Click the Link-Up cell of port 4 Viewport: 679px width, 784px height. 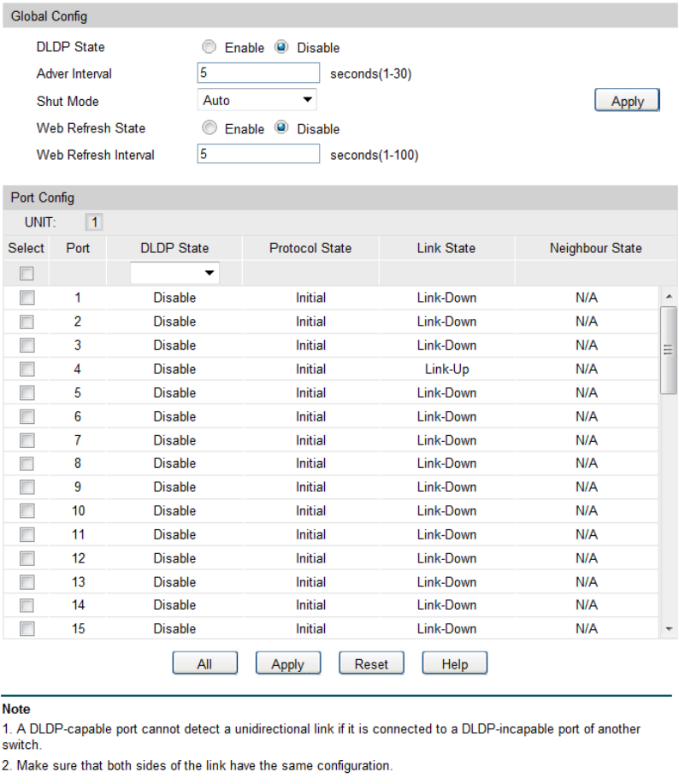446,369
